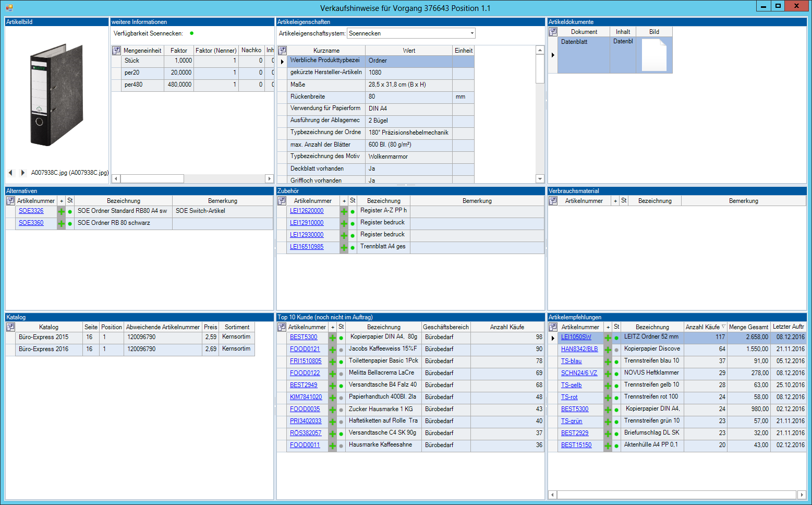Open article link SOE3360
812x505 pixels.
31,223
